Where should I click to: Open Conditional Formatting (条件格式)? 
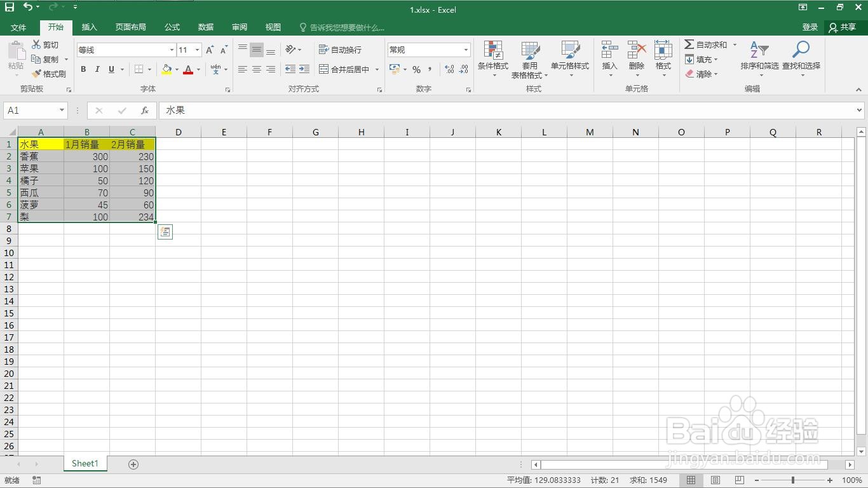tap(493, 58)
